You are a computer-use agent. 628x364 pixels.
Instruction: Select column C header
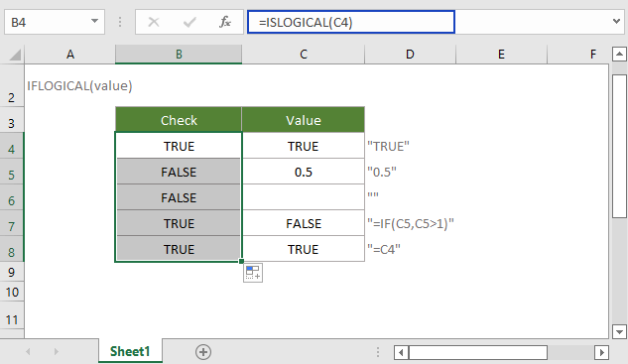304,55
